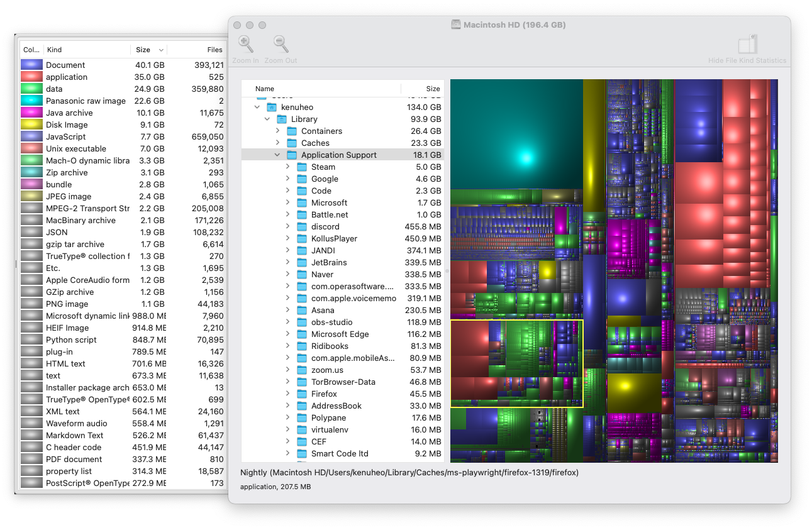812x530 pixels.
Task: Click the Naver folder icon
Action: (301, 275)
